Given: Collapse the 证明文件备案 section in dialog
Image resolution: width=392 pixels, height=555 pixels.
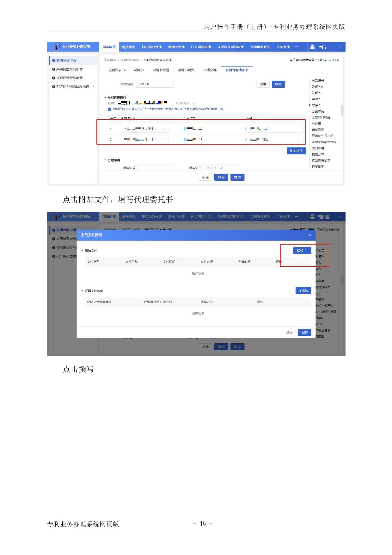Looking at the screenshot, I should (x=82, y=291).
